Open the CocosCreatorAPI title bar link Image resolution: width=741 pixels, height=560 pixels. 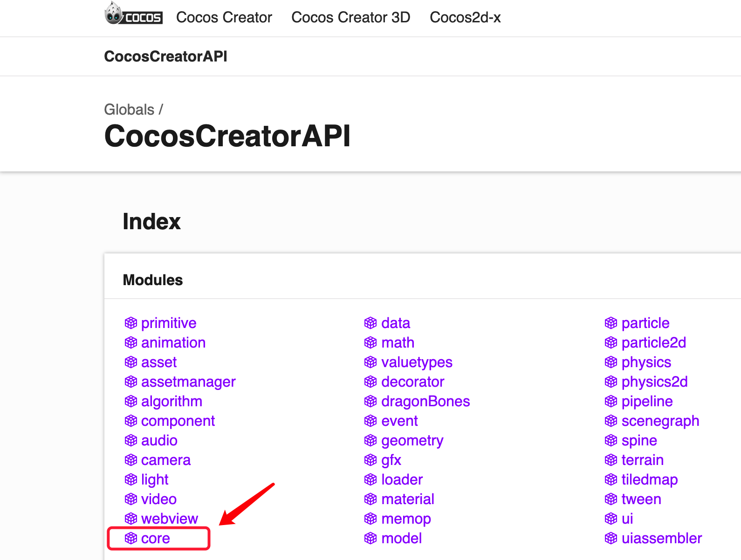165,56
